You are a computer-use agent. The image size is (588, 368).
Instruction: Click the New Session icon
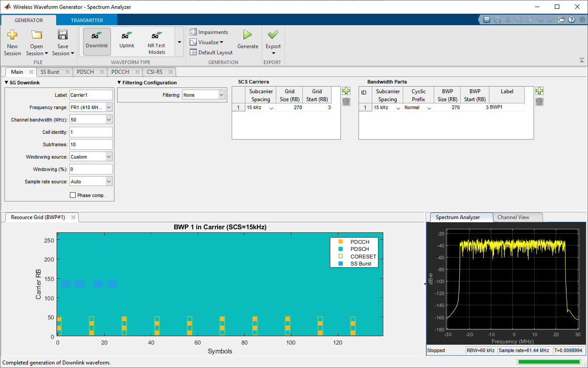12,35
